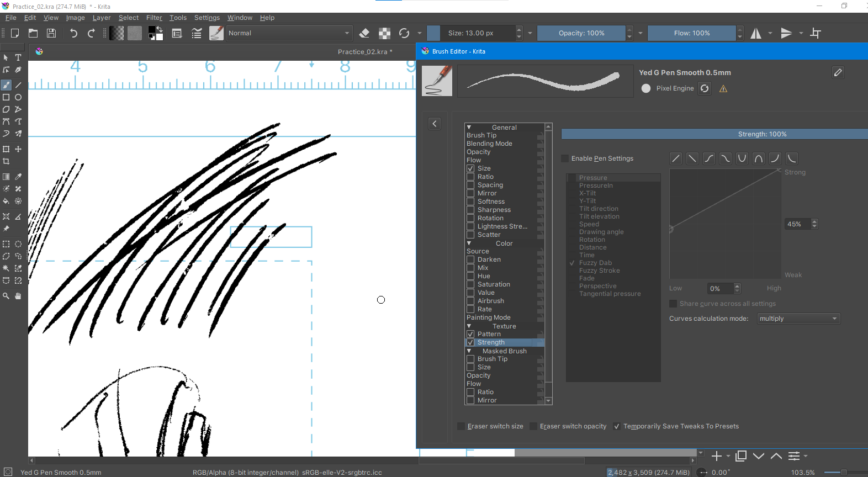Open the Layer menu
The height and width of the screenshot is (477, 868).
pyautogui.click(x=102, y=18)
